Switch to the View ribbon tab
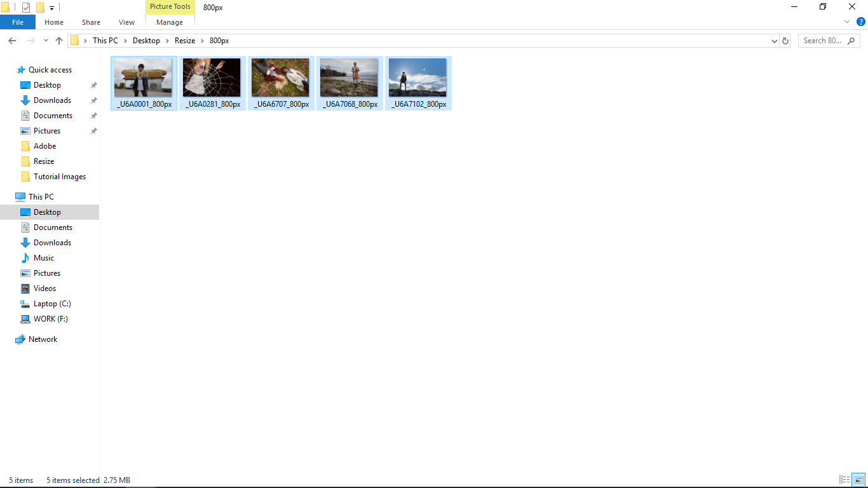The width and height of the screenshot is (868, 488). (127, 22)
